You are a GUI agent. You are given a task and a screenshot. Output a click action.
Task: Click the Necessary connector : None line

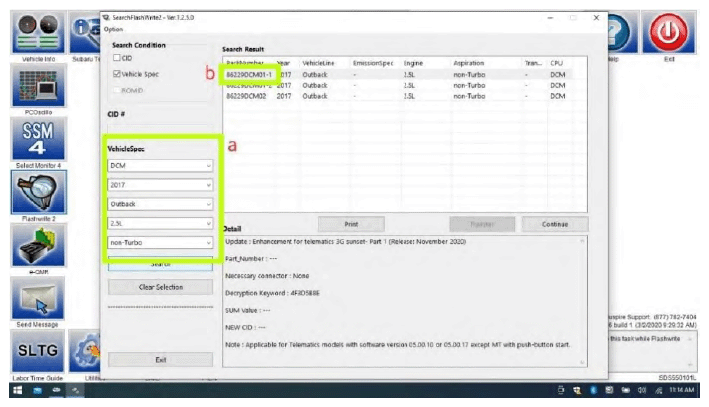pos(267,276)
